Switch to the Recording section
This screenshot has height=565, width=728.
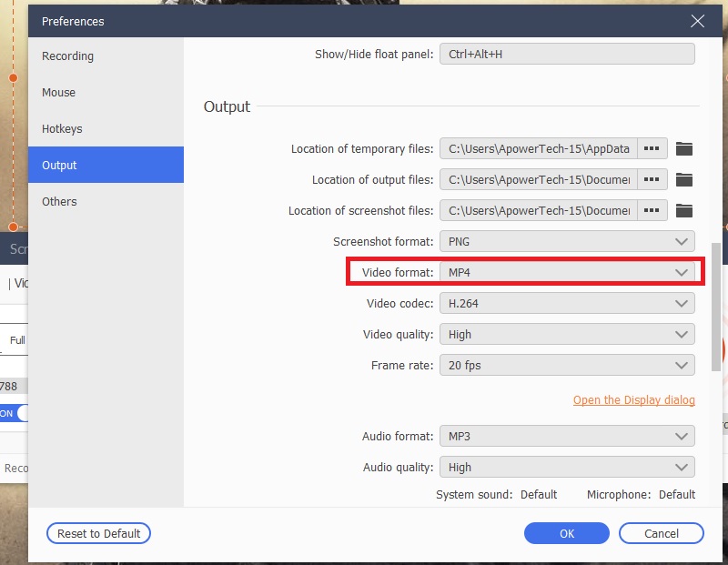click(x=106, y=56)
